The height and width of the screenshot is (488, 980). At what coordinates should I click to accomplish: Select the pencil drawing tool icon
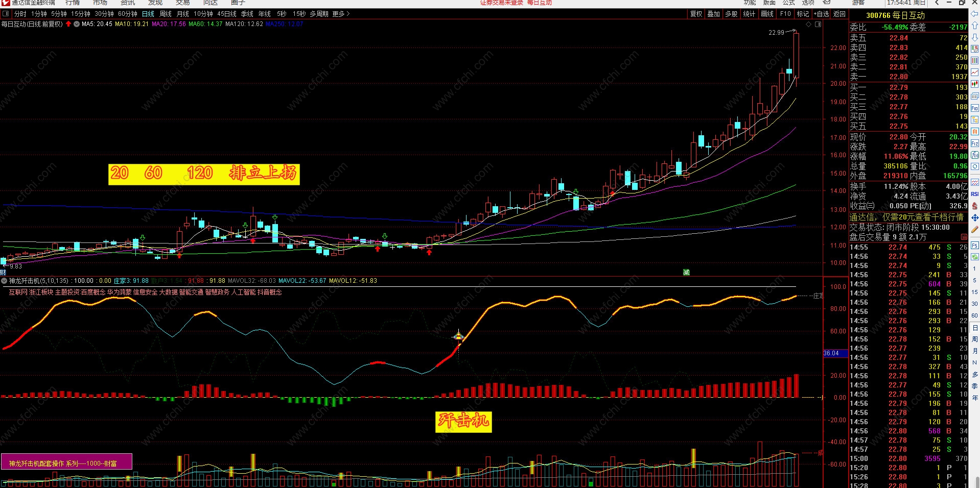[x=975, y=230]
